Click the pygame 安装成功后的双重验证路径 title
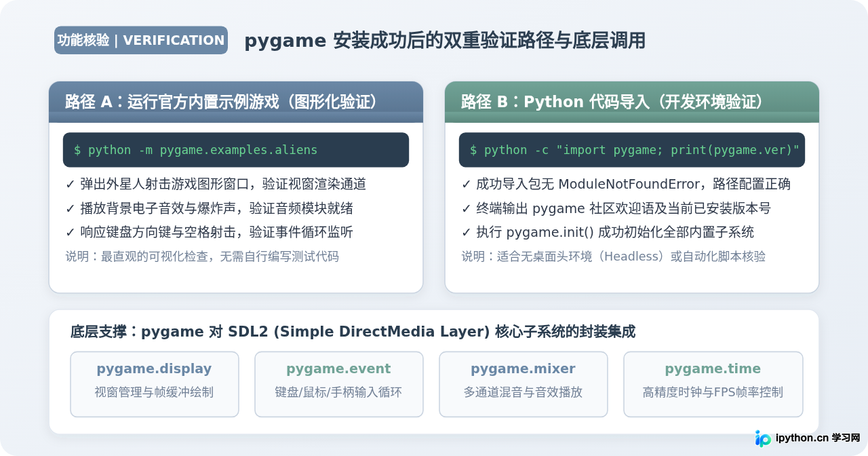This screenshot has height=456, width=868. tap(444, 41)
